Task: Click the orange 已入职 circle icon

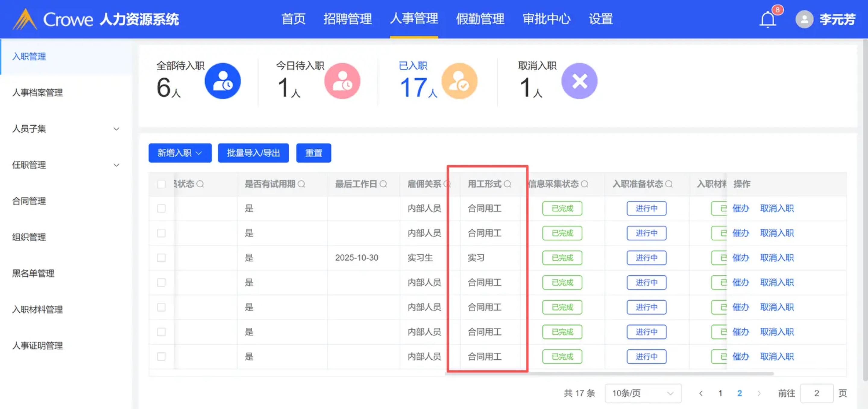Action: tap(459, 81)
